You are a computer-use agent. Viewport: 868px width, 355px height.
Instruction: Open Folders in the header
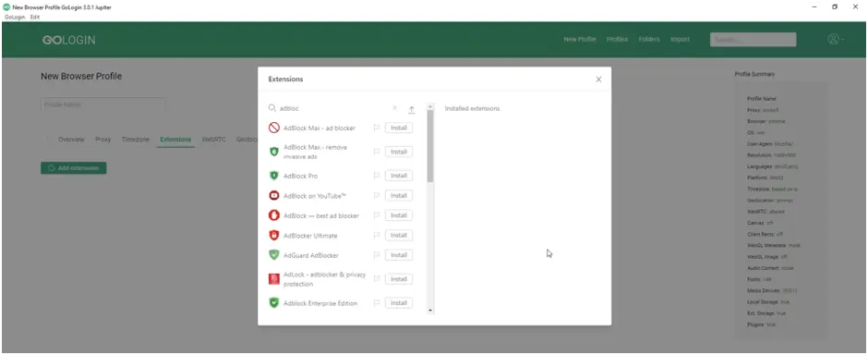click(649, 40)
